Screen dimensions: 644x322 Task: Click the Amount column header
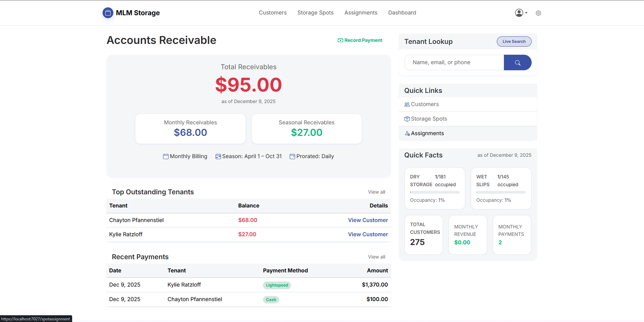(x=378, y=271)
